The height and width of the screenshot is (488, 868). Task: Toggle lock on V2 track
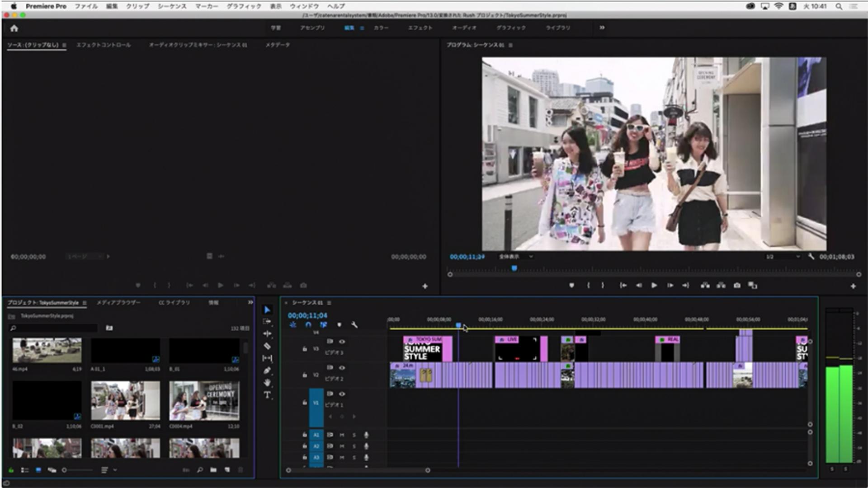click(304, 375)
